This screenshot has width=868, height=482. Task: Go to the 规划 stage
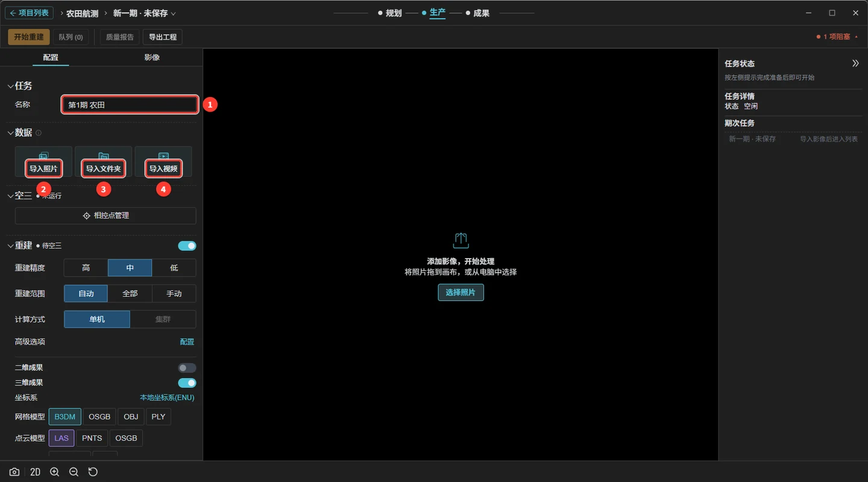[390, 13]
